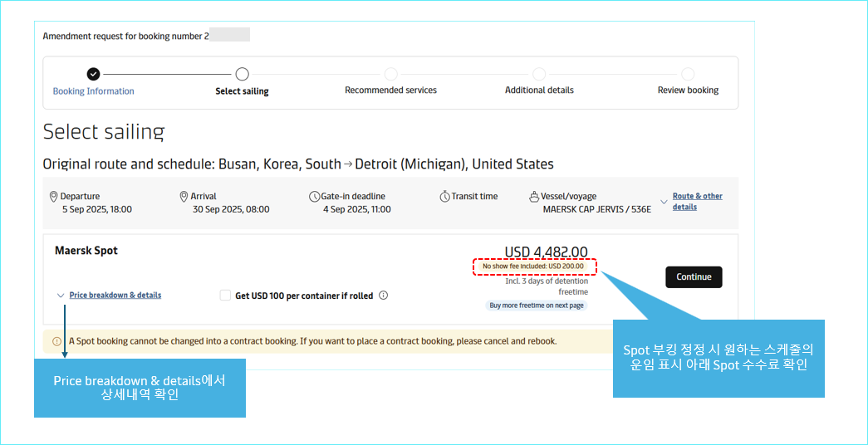Enable Get USD 100 per container checkbox

point(225,296)
